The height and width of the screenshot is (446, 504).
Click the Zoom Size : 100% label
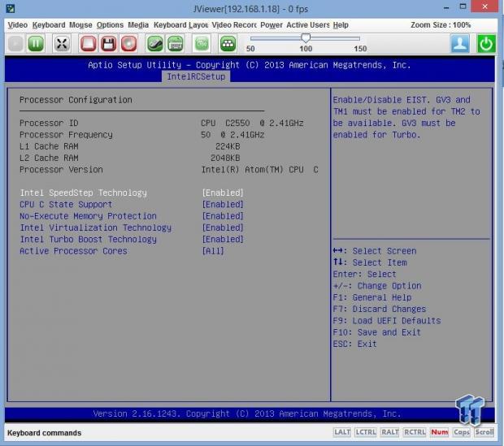point(441,25)
